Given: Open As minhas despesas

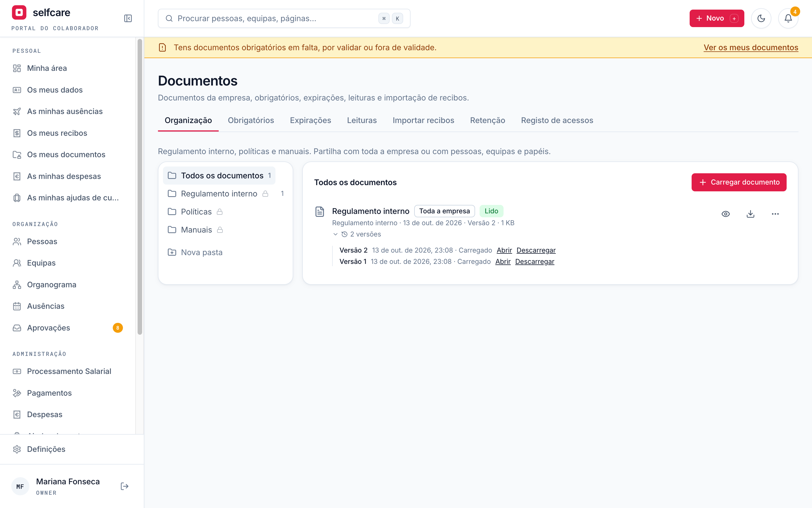Looking at the screenshot, I should point(68,176).
